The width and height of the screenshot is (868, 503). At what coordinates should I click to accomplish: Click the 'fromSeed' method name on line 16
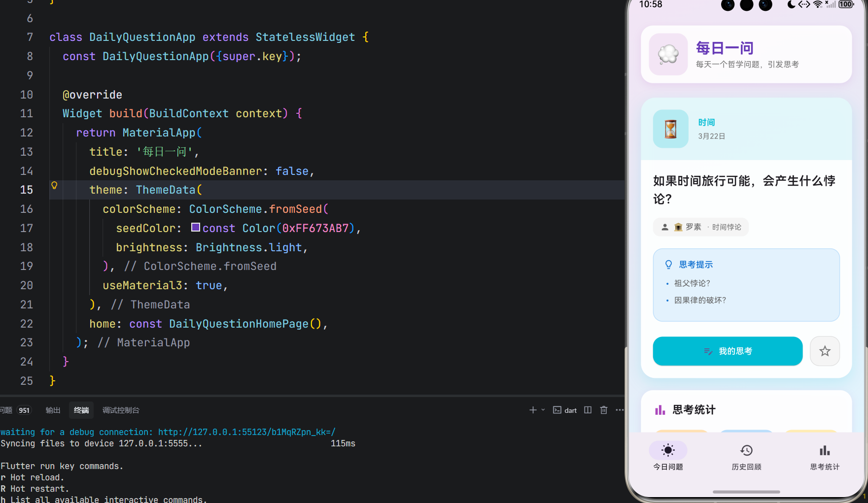coord(295,209)
